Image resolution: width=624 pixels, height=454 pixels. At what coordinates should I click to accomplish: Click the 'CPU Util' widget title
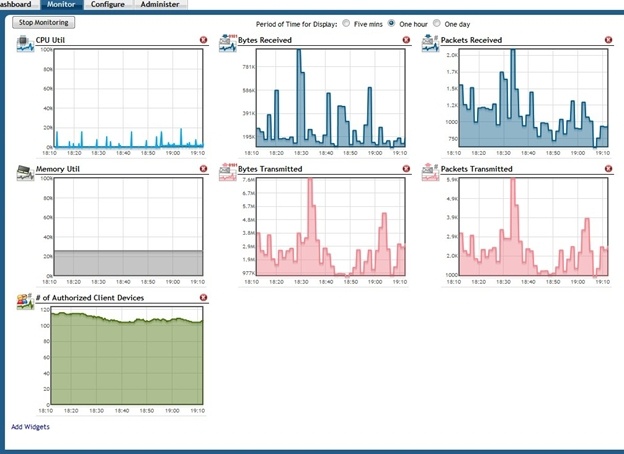[x=50, y=40]
